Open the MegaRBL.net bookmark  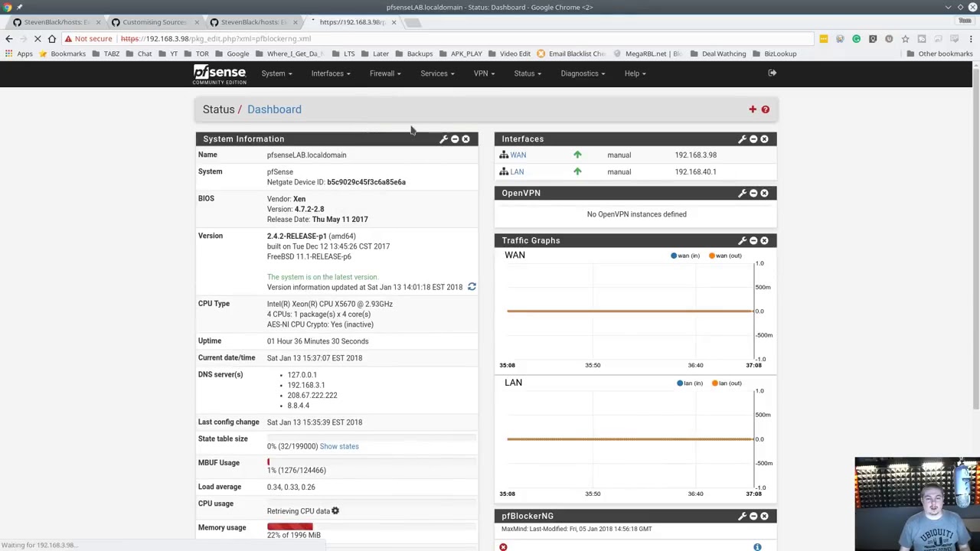point(647,54)
